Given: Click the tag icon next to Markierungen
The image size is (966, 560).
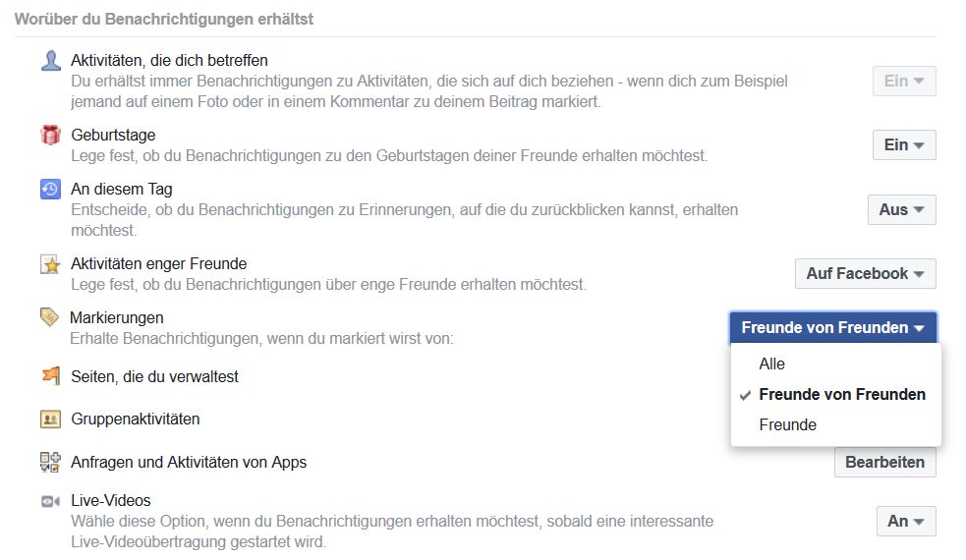Looking at the screenshot, I should [49, 317].
